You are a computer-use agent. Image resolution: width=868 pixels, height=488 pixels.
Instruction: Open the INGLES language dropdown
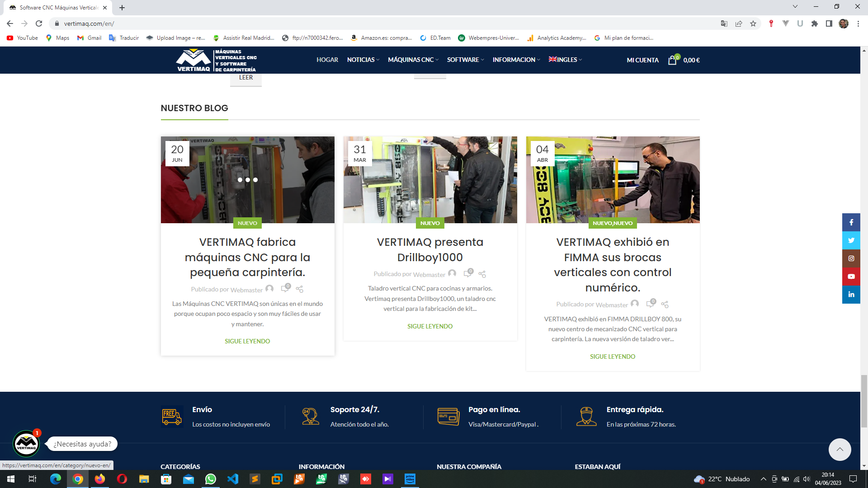(x=565, y=60)
